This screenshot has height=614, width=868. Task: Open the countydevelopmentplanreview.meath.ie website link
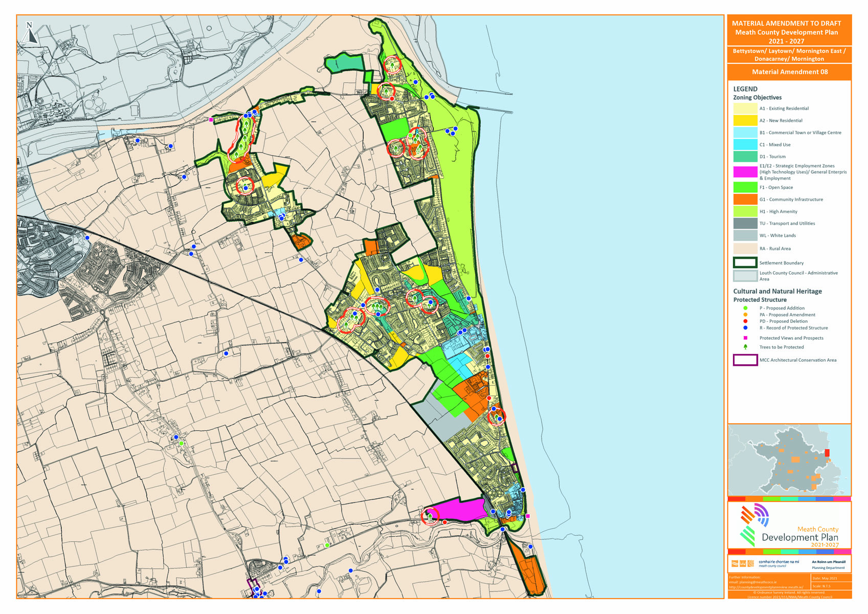[766, 587]
